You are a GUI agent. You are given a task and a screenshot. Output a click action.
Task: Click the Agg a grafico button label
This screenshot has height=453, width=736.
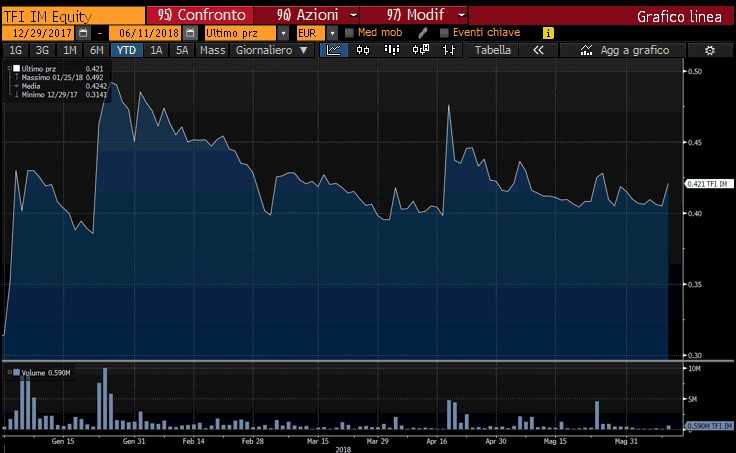click(x=635, y=50)
